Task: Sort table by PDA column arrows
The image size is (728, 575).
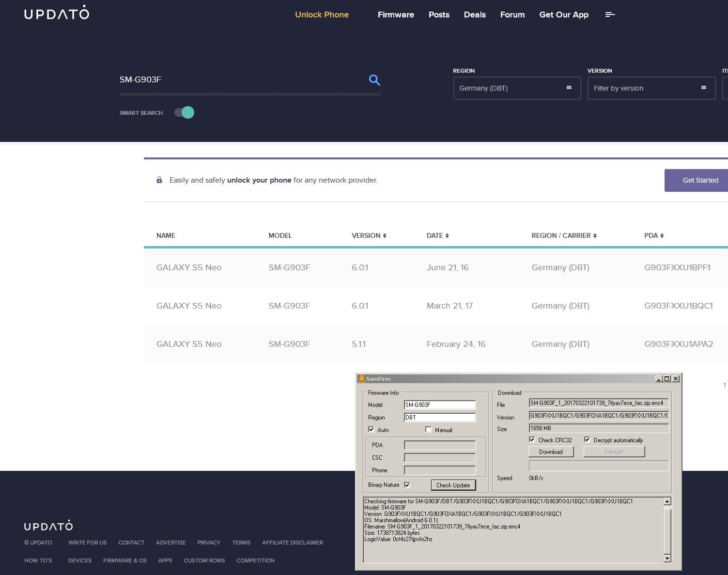Action: pos(662,236)
